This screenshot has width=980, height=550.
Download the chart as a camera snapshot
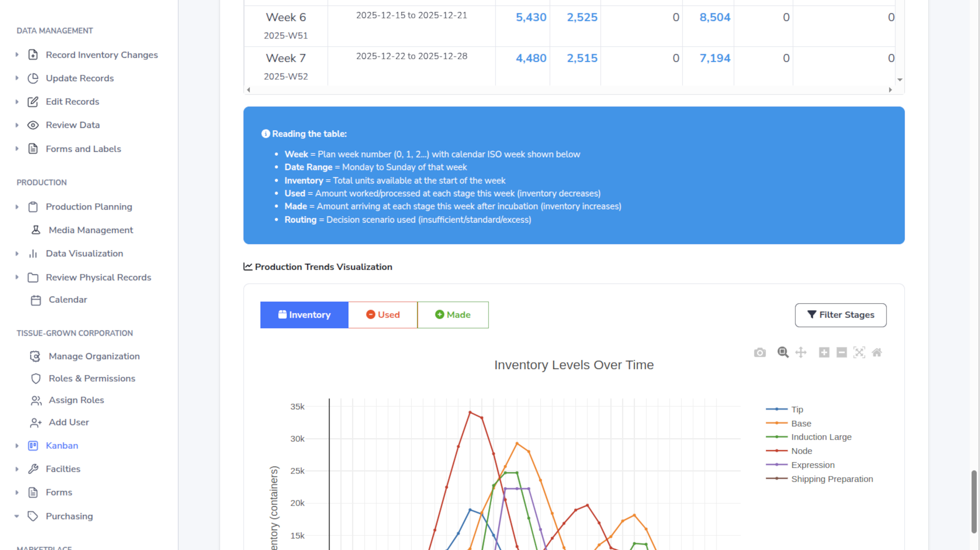(x=759, y=352)
